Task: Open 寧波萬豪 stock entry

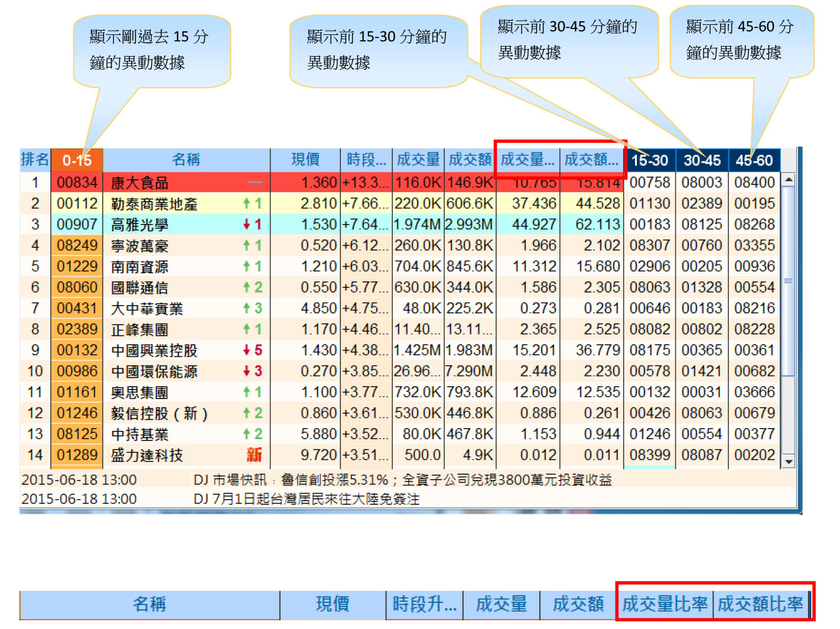Action: click(x=140, y=246)
